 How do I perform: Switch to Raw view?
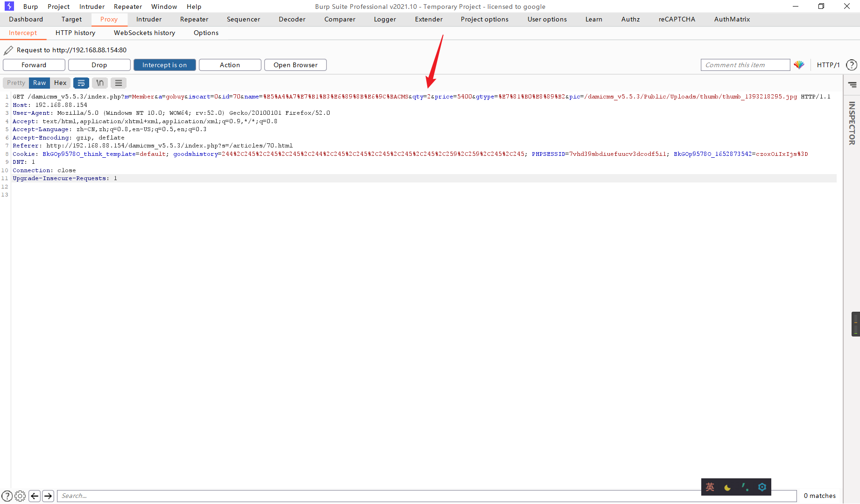pyautogui.click(x=39, y=83)
